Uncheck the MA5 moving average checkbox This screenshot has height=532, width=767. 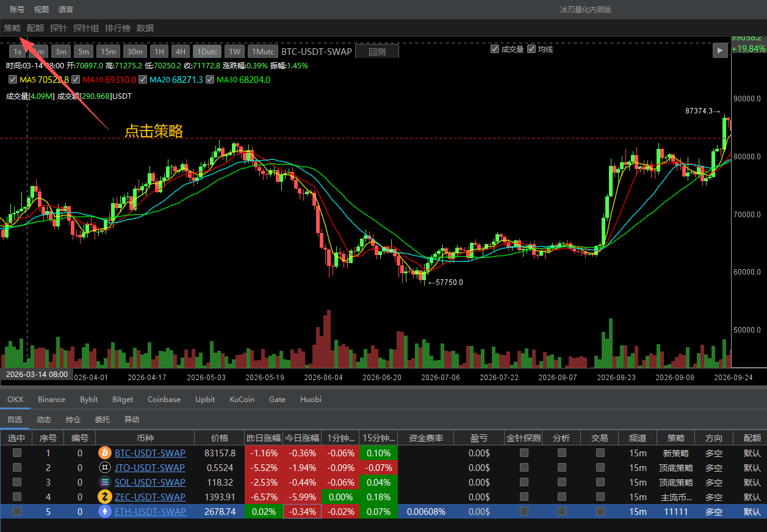tap(12, 79)
